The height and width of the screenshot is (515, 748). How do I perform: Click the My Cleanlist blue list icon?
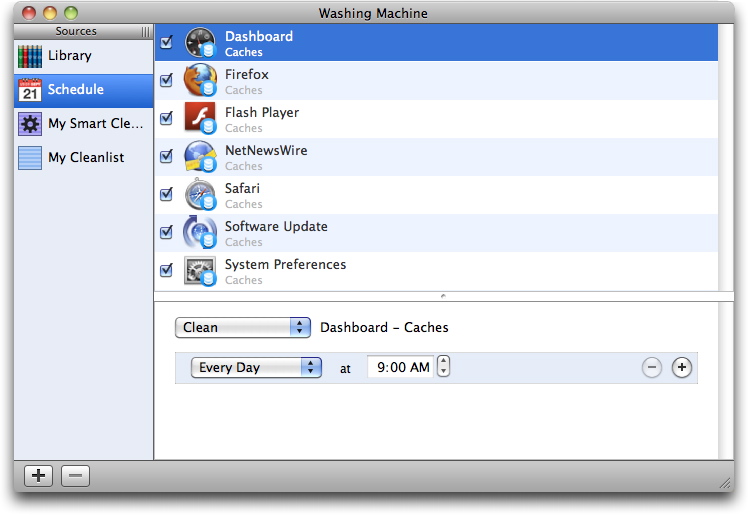(x=30, y=158)
